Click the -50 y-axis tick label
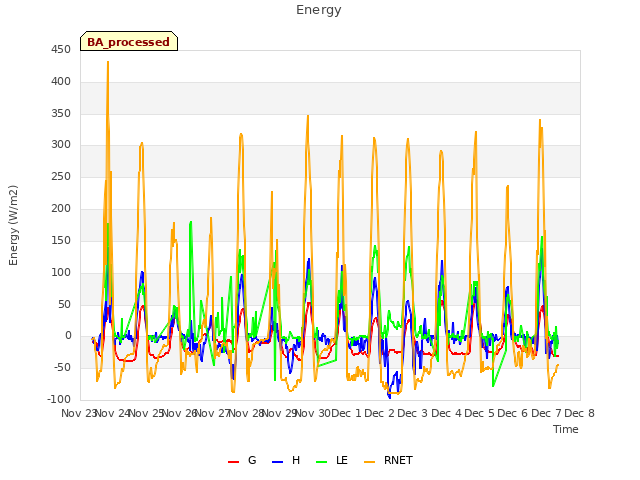The height and width of the screenshot is (480, 640). click(62, 368)
